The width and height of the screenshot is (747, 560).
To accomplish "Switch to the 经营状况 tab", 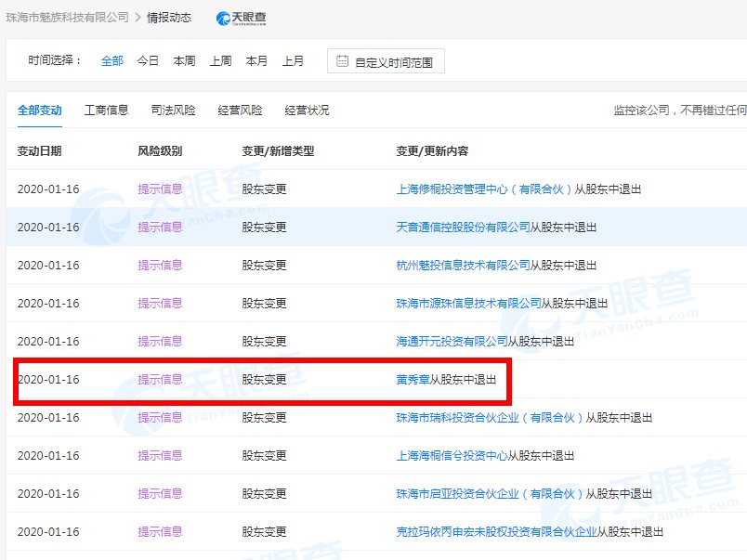I will pos(307,111).
